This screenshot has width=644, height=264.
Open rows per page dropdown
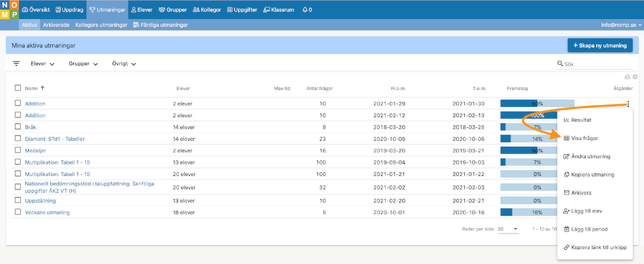pyautogui.click(x=508, y=229)
